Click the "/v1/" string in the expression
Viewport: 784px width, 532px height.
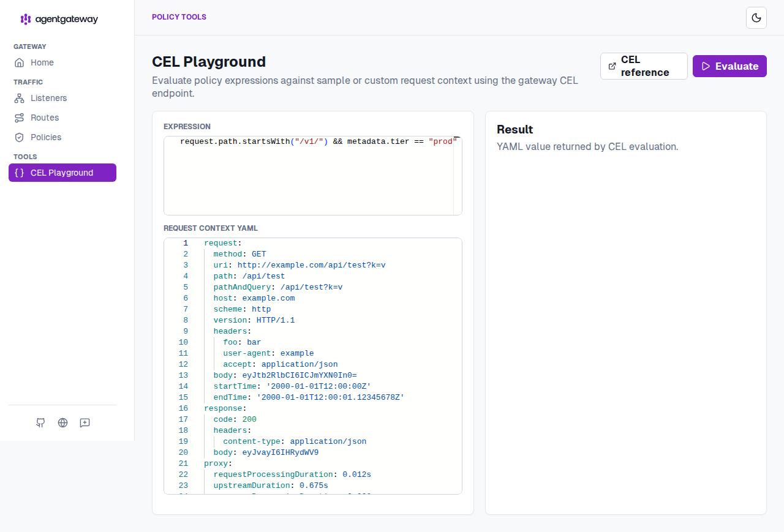309,142
